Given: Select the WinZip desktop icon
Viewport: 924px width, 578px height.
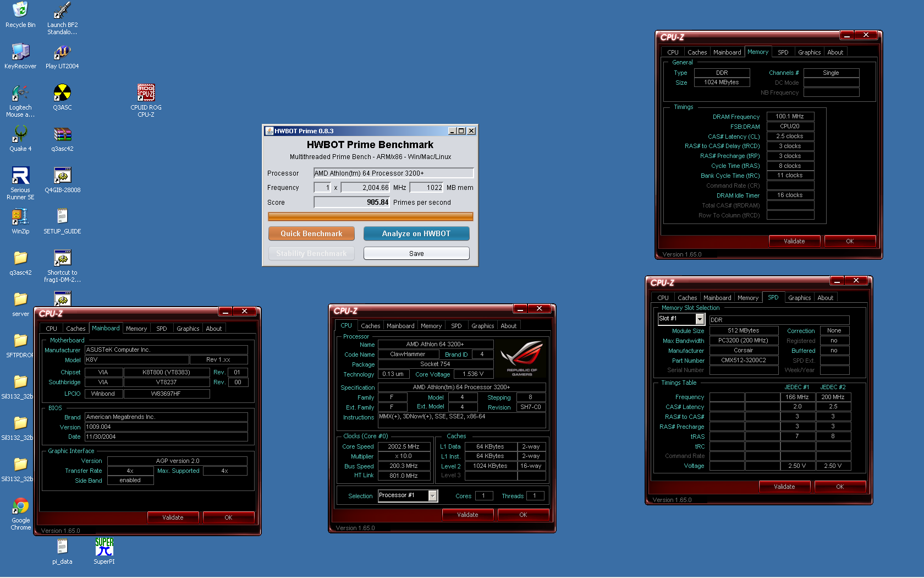Looking at the screenshot, I should (x=20, y=216).
